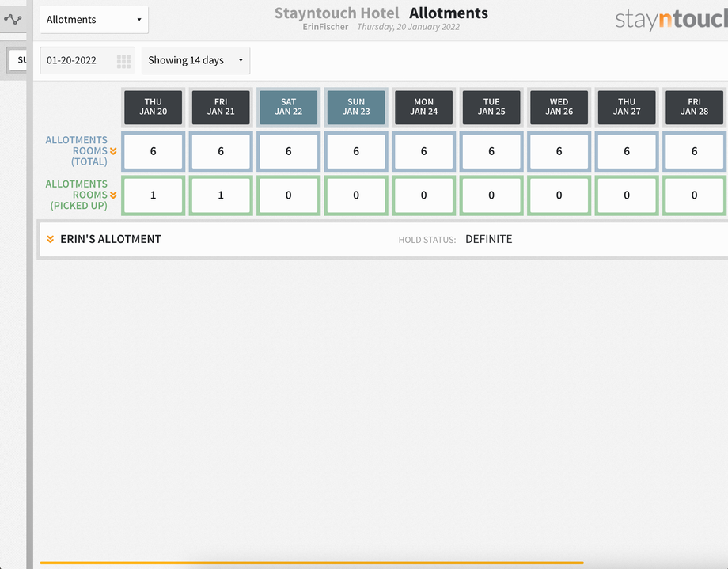Viewport: 728px width, 569px height.
Task: Select the SAT JAN 22 column header
Action: point(288,108)
